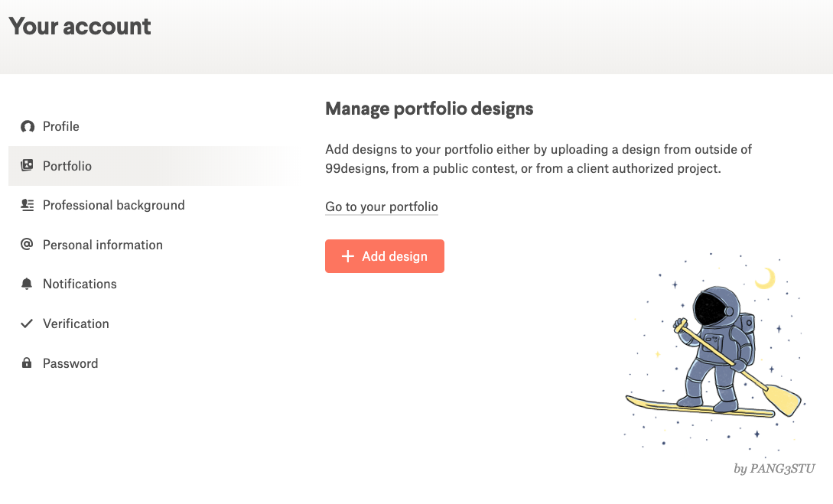Click the plus icon on Add design
This screenshot has height=504, width=833.
(x=347, y=256)
